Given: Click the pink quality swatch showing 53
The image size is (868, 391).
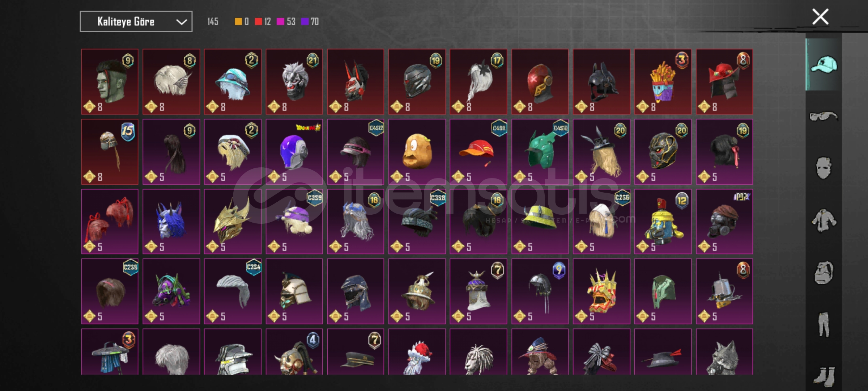Looking at the screenshot, I should point(286,22).
